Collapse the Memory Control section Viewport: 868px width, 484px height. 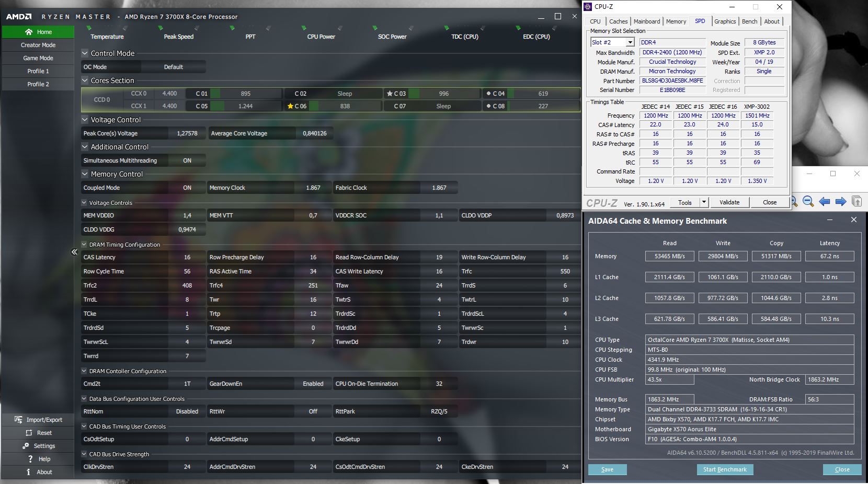[x=85, y=174]
